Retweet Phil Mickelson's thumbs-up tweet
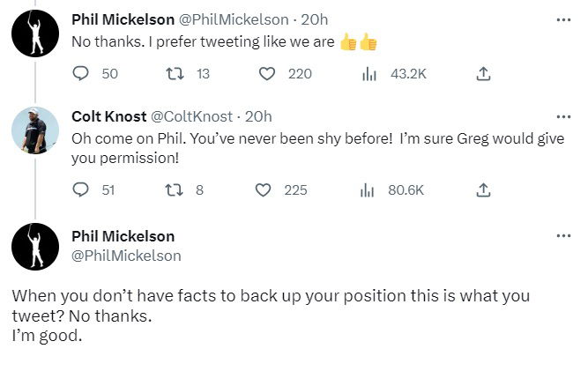The height and width of the screenshot is (371, 588). click(x=175, y=74)
